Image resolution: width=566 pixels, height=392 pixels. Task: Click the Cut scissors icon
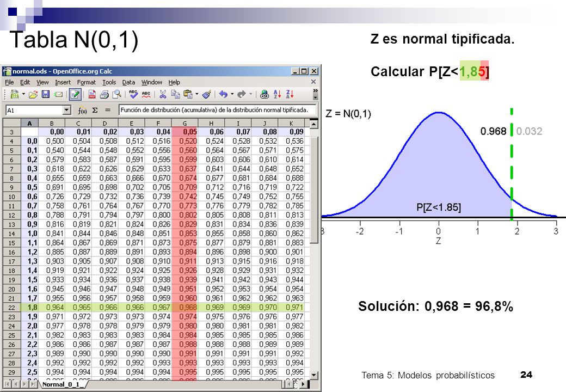(163, 95)
